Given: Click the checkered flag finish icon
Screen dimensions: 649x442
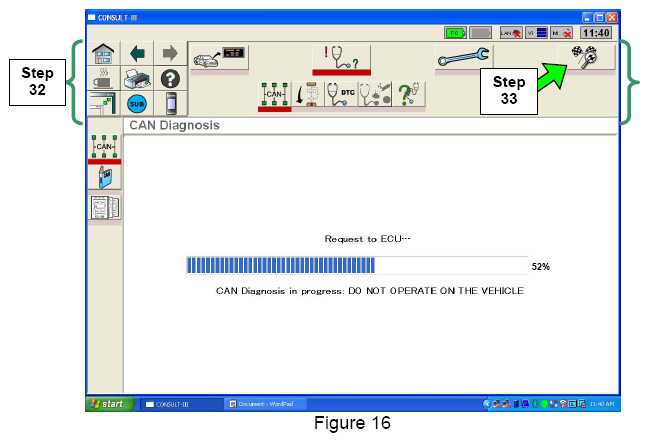Looking at the screenshot, I should click(584, 57).
